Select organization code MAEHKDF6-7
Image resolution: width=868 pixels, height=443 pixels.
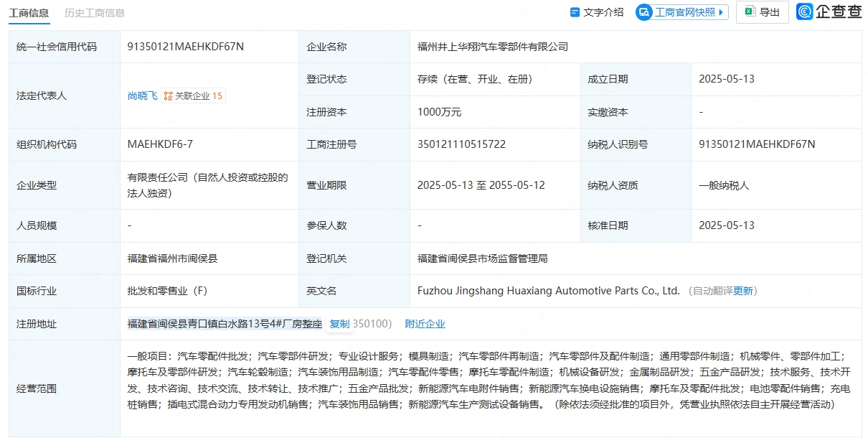tap(160, 144)
